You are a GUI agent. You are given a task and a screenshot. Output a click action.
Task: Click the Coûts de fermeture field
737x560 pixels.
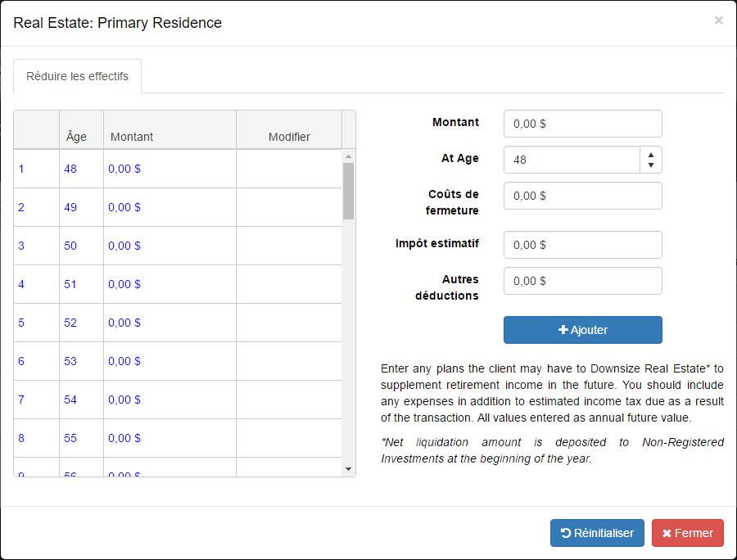(582, 196)
